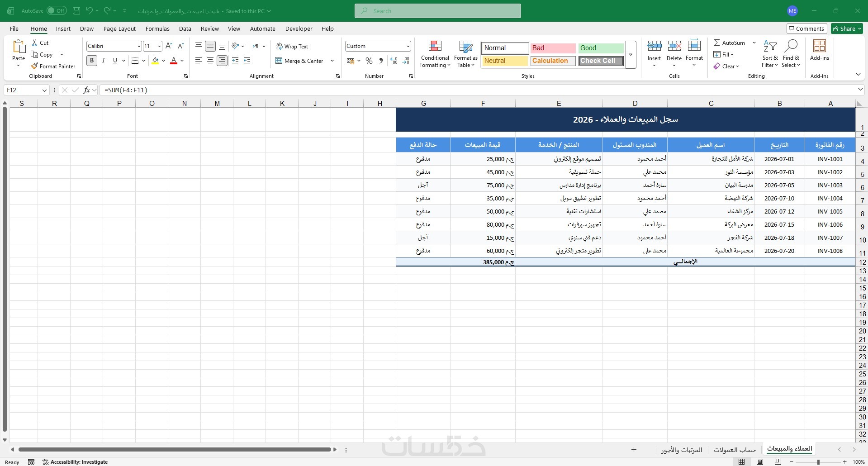This screenshot has width=868, height=466.
Task: Open the font size 11 dropdown
Action: coord(159,46)
